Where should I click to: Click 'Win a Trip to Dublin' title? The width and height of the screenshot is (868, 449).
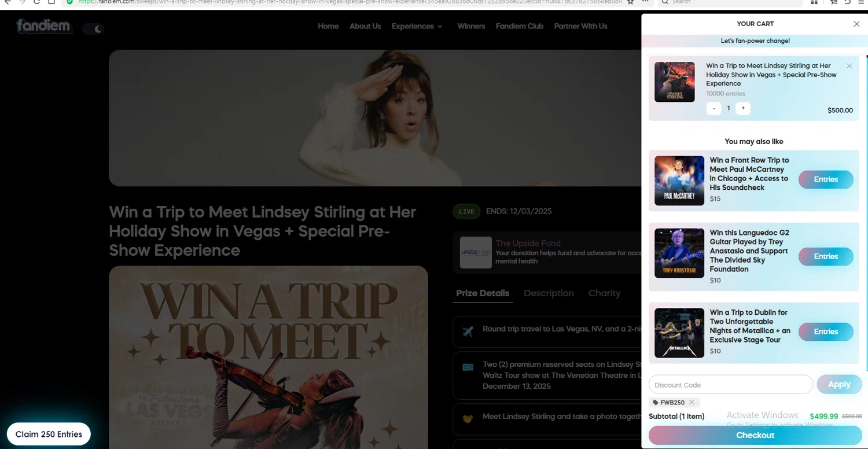750,326
